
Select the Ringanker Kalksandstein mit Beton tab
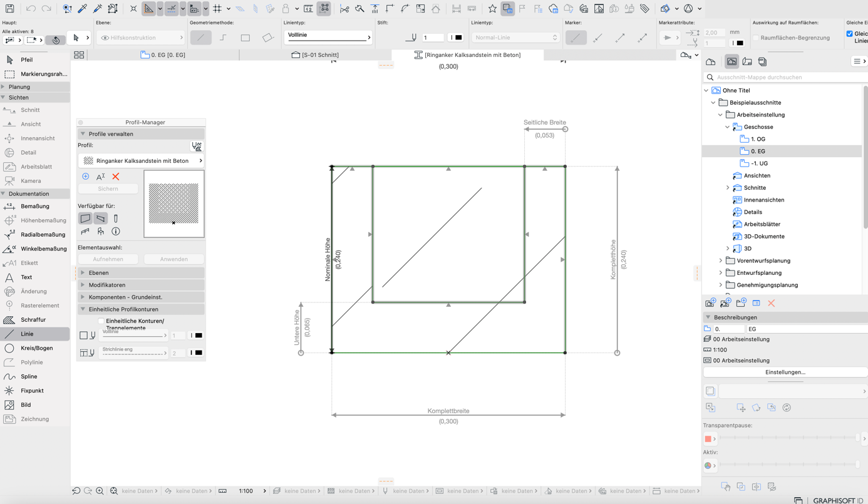tap(467, 55)
